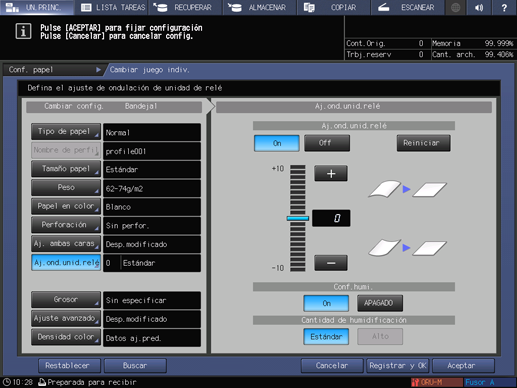Click the Reiniciar button
The image size is (517, 388).
coord(423,143)
